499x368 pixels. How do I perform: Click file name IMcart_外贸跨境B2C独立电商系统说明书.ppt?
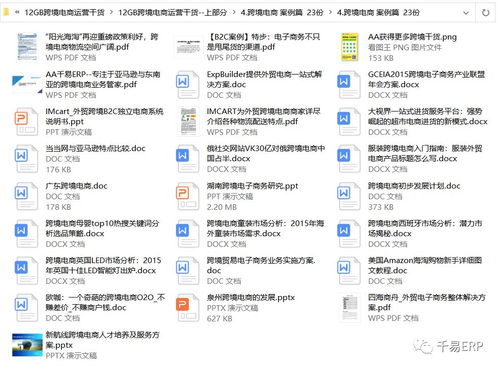click(104, 116)
